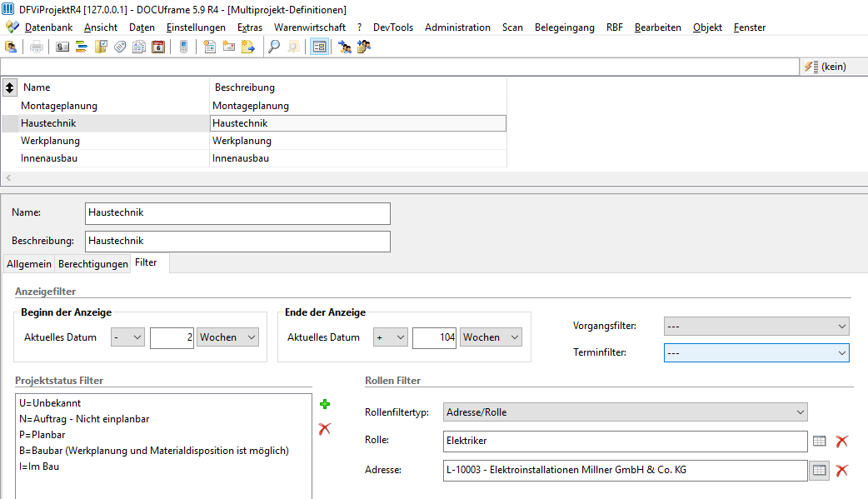Screen dimensions: 868x499
Task: Open the calendar toolbar icon
Action: tap(158, 47)
